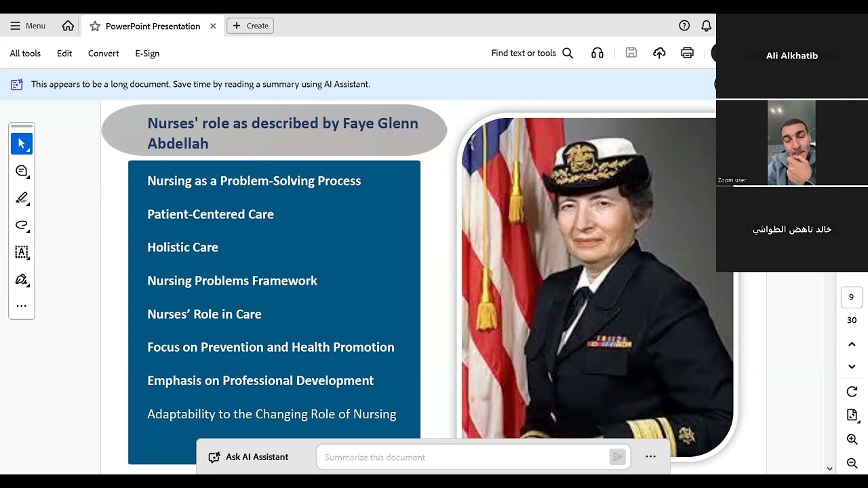Click the Save floppy disk icon

[631, 53]
